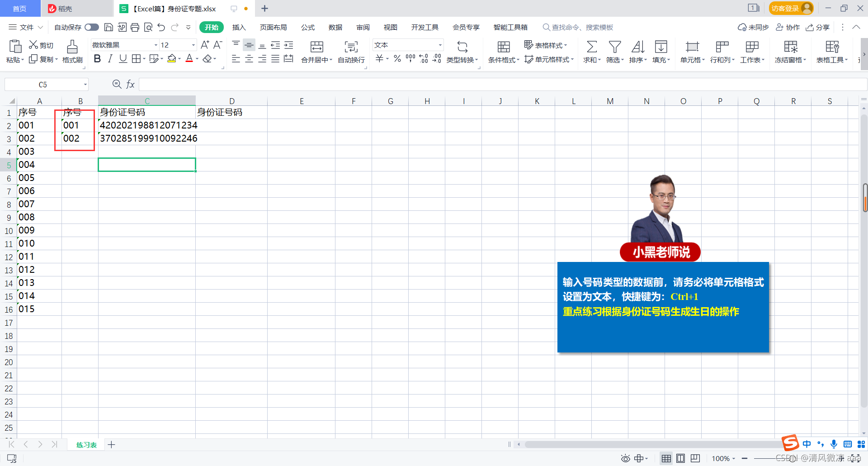Click the fx insert function icon
The width and height of the screenshot is (868, 466).
click(x=130, y=84)
